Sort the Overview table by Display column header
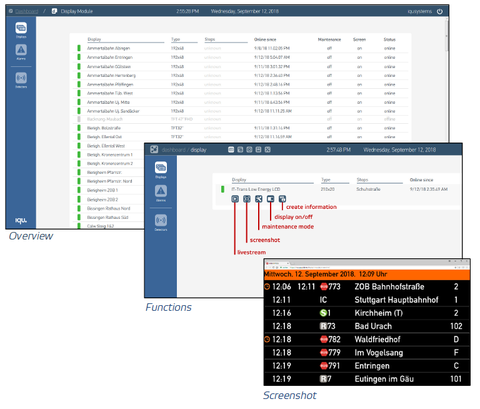 tap(94, 39)
